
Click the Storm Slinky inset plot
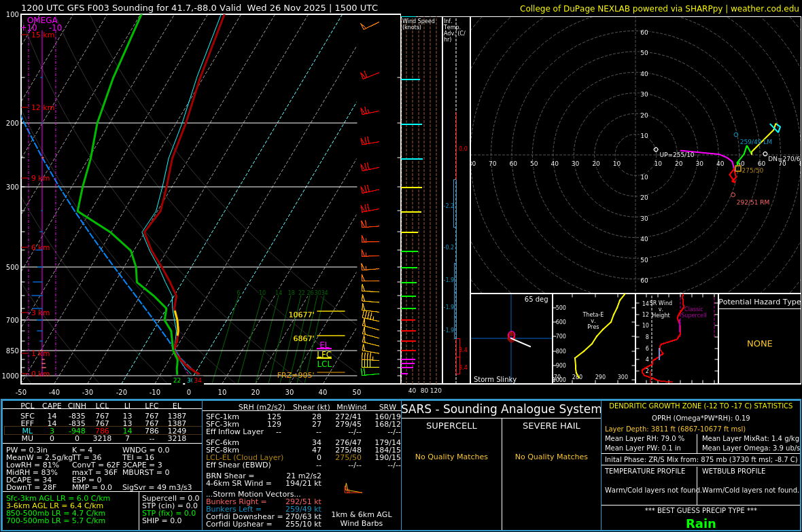(x=511, y=338)
